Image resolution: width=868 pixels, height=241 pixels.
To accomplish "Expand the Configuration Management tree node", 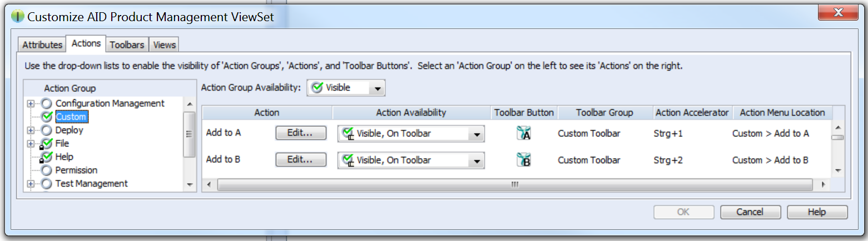I will [31, 104].
